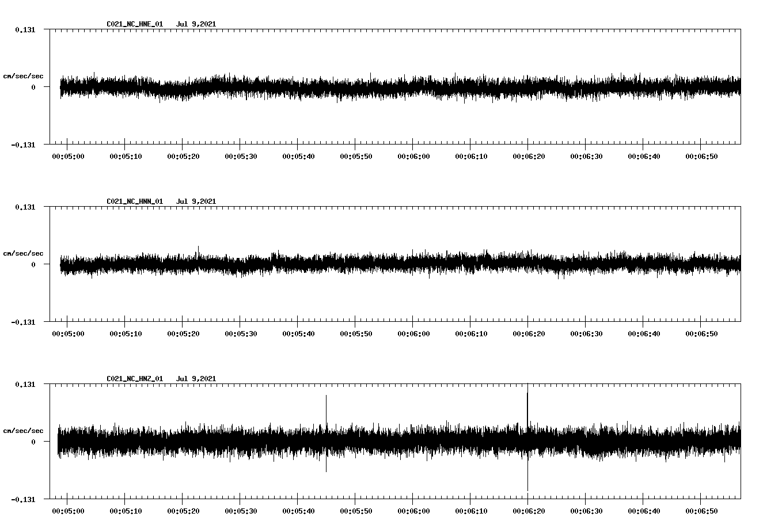Click the cm/sec/sec unit label on the top plot

23,75
